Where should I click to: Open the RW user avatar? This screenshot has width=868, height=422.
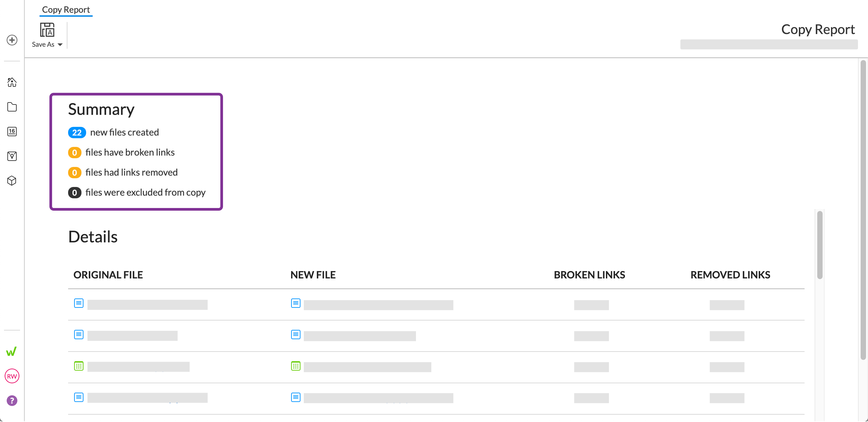pos(12,376)
